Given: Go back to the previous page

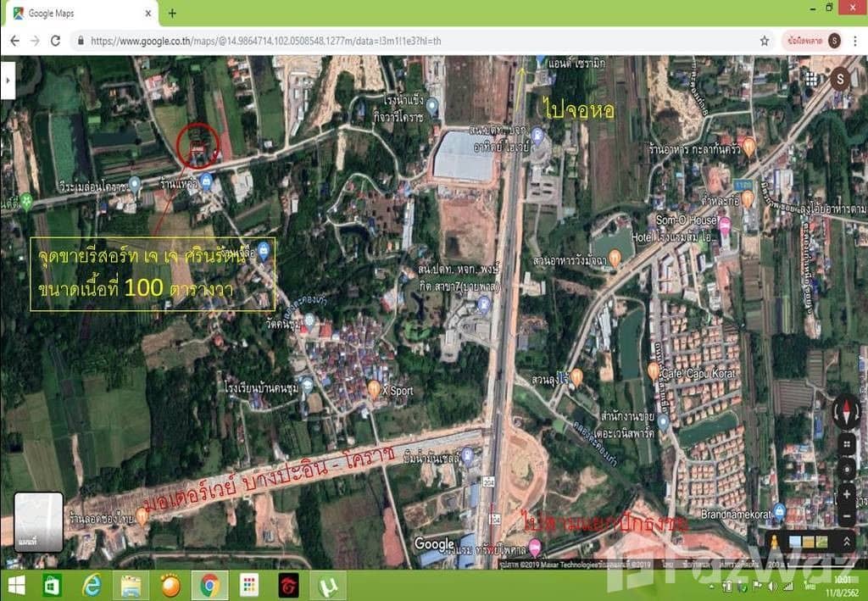Looking at the screenshot, I should point(14,41).
